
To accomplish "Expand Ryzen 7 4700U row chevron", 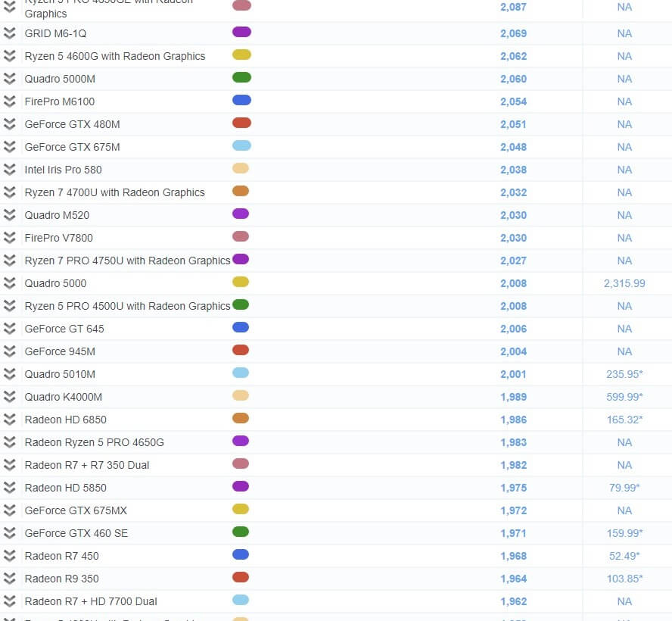I will [9, 192].
